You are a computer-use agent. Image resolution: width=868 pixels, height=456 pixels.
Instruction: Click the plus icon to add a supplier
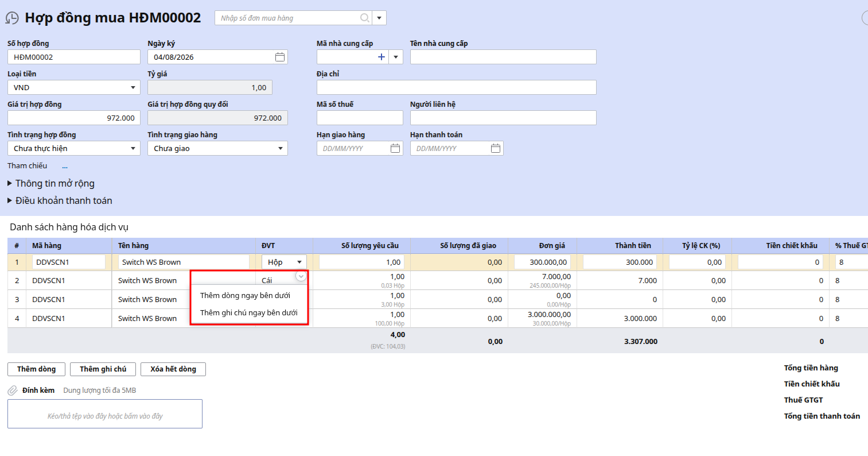tap(382, 57)
